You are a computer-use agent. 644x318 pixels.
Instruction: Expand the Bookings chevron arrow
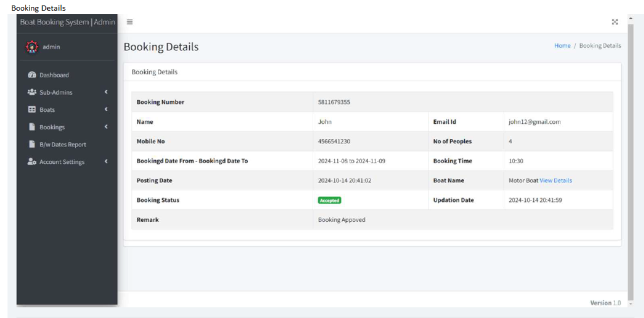[106, 127]
